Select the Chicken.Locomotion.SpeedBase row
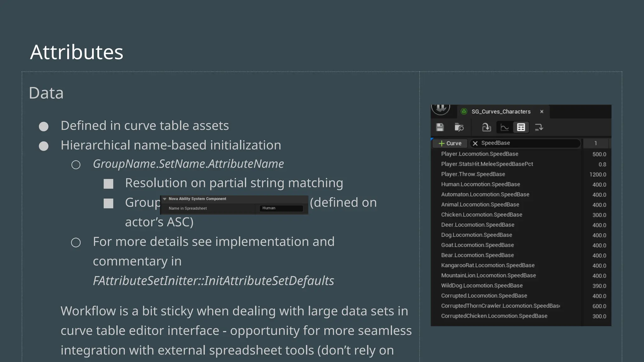 pyautogui.click(x=521, y=215)
